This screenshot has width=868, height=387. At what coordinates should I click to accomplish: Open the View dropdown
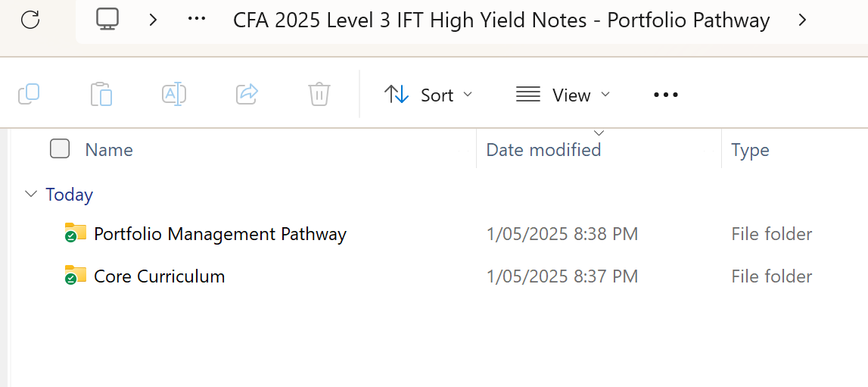[x=563, y=95]
